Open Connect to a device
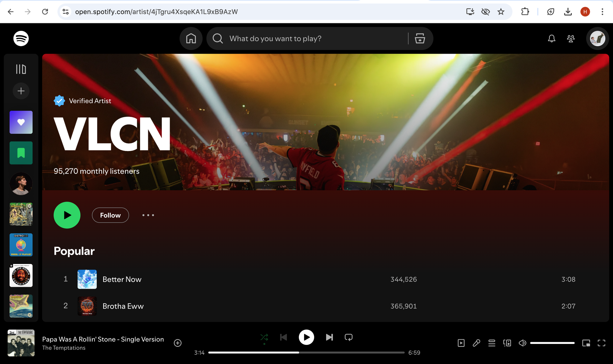Image resolution: width=613 pixels, height=364 pixels. click(x=507, y=343)
